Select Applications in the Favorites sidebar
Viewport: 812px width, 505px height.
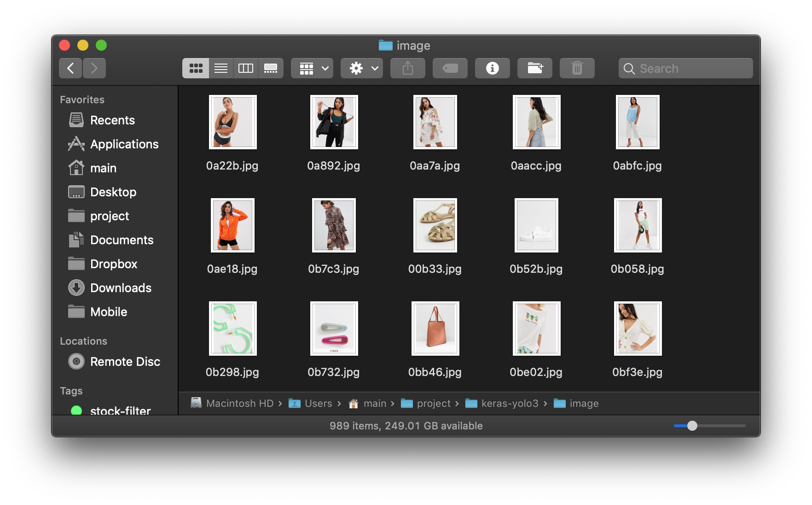pos(124,144)
